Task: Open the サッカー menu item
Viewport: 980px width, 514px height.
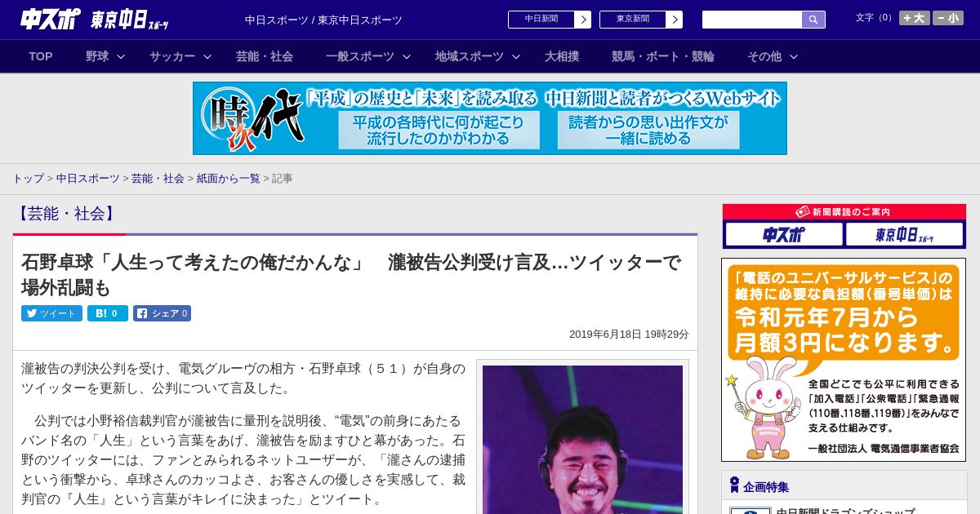Action: pyautogui.click(x=171, y=56)
